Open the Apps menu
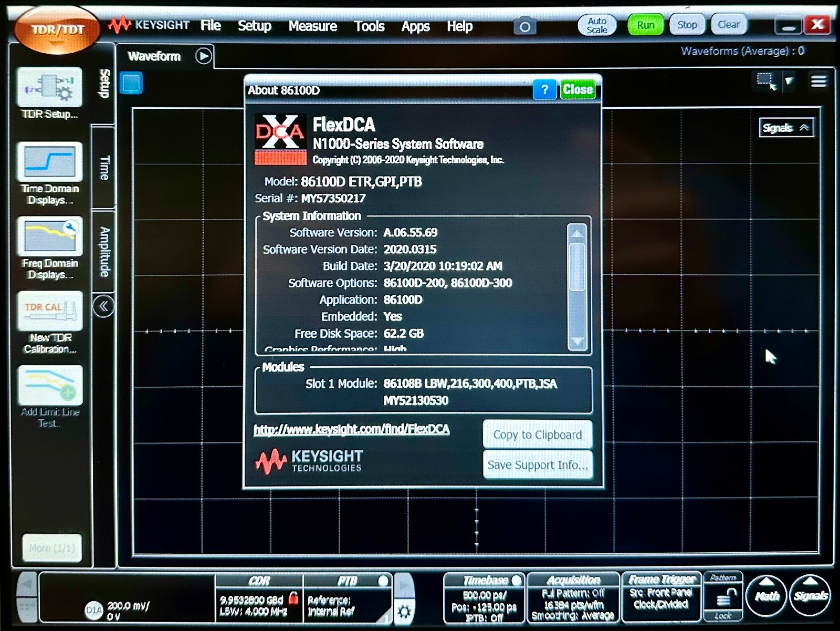Image resolution: width=840 pixels, height=631 pixels. (x=415, y=26)
